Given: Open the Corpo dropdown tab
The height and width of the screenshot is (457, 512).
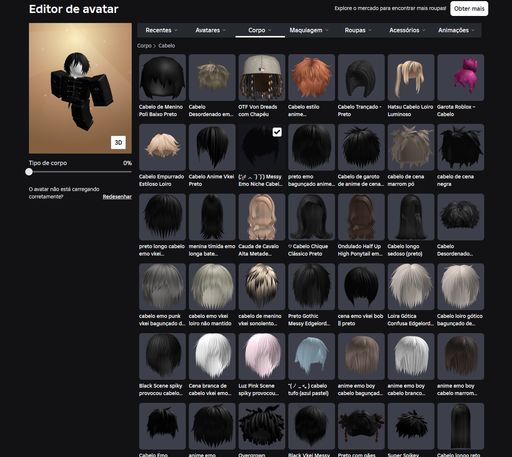Looking at the screenshot, I should tap(260, 30).
